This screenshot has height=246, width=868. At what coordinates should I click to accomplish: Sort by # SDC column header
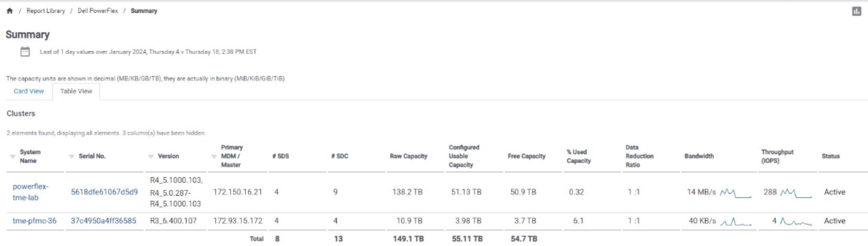pos(340,156)
